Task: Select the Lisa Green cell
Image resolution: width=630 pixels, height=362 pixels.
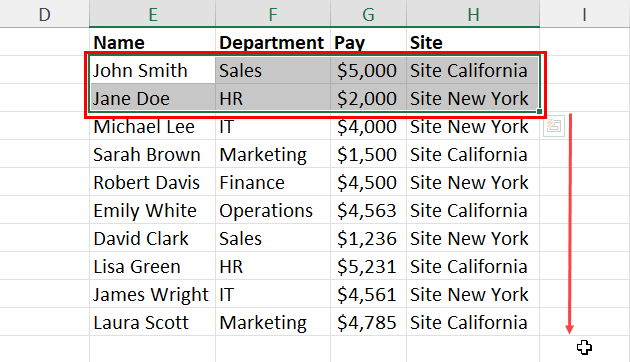Action: [x=152, y=266]
